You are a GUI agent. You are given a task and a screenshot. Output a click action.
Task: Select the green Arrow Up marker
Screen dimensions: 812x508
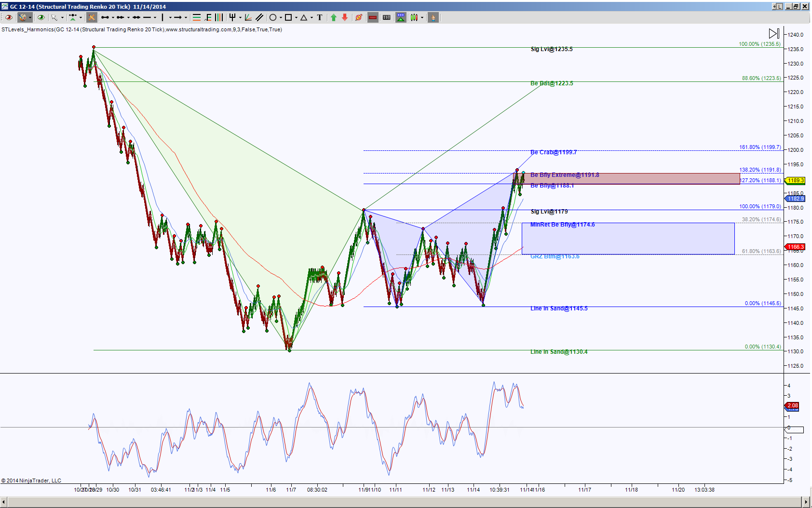click(333, 17)
